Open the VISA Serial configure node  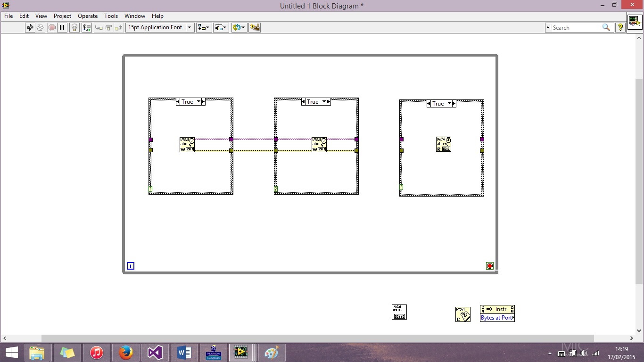[x=399, y=311]
